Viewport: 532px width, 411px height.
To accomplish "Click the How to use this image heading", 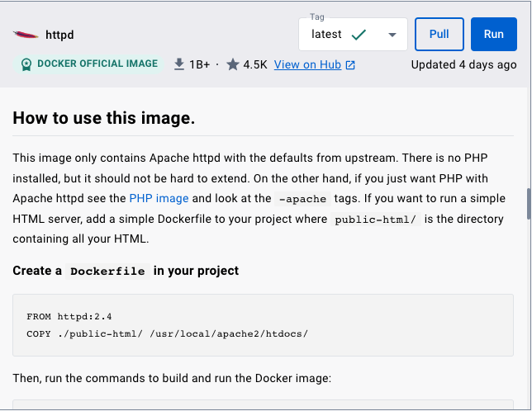I will [x=104, y=118].
